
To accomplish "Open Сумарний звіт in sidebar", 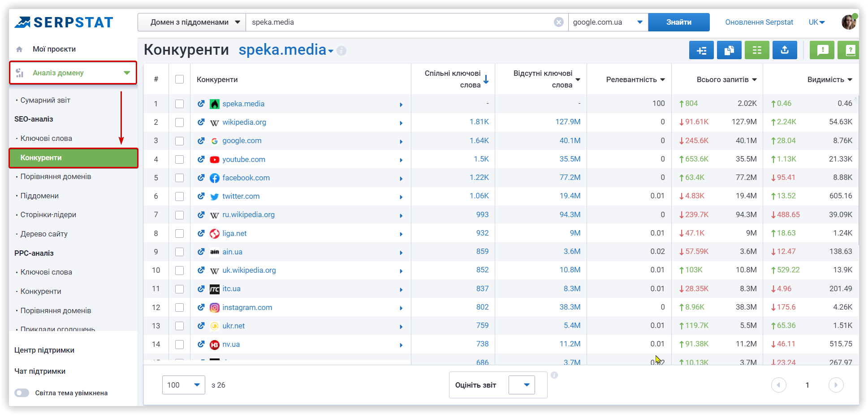I will coord(45,100).
